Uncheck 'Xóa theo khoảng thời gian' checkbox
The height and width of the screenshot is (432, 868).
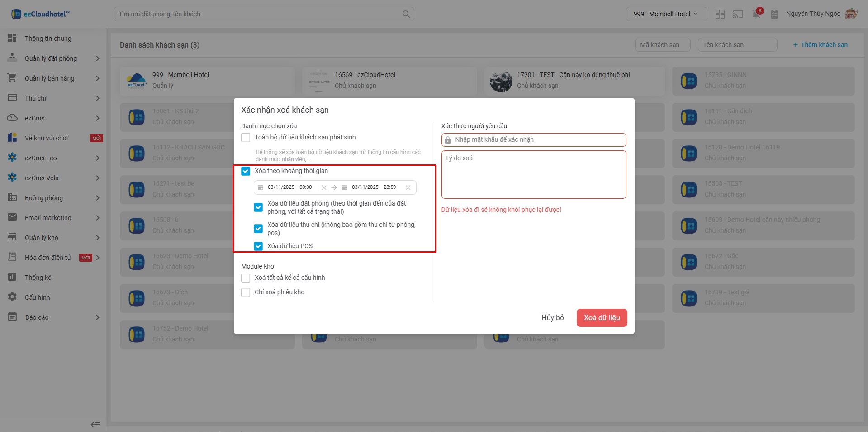point(246,171)
